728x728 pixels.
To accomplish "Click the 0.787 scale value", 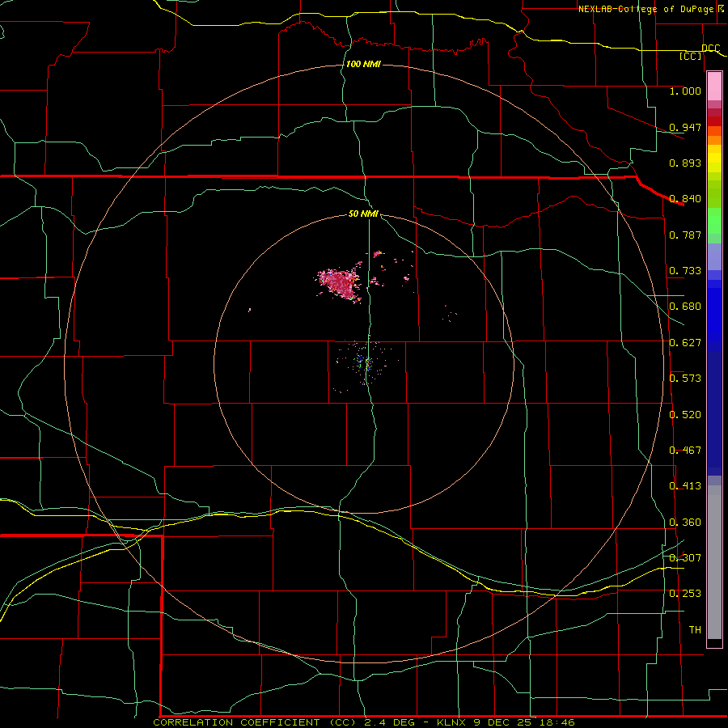I will pos(685,235).
